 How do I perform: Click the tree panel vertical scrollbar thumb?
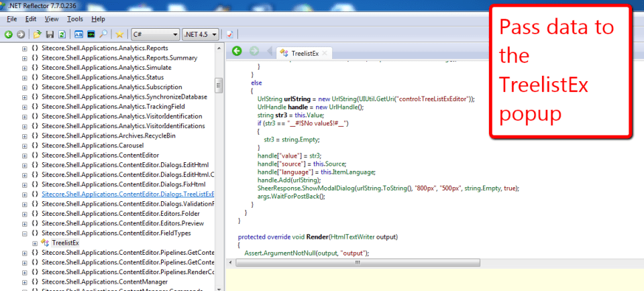218,85
